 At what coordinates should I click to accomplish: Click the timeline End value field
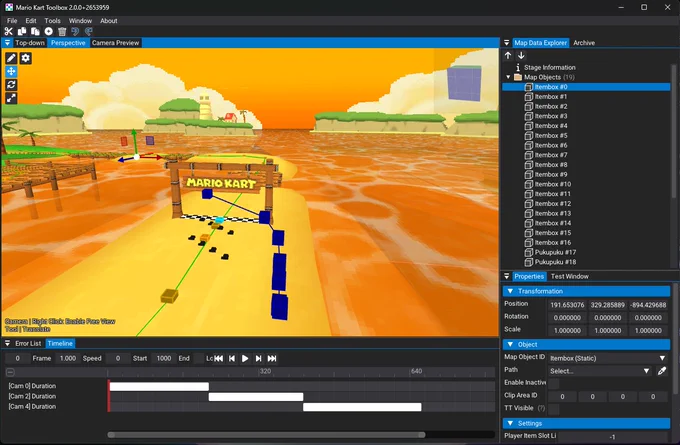(x=163, y=359)
